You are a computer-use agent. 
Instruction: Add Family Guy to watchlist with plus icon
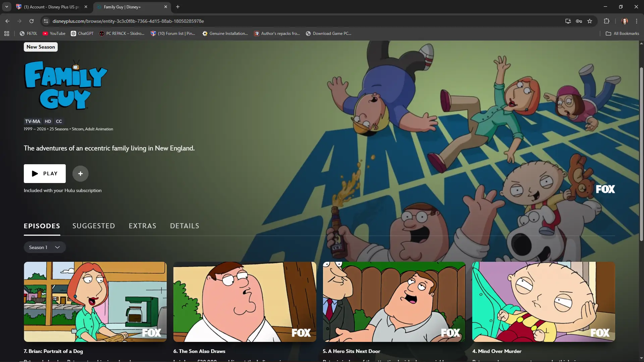(80, 174)
